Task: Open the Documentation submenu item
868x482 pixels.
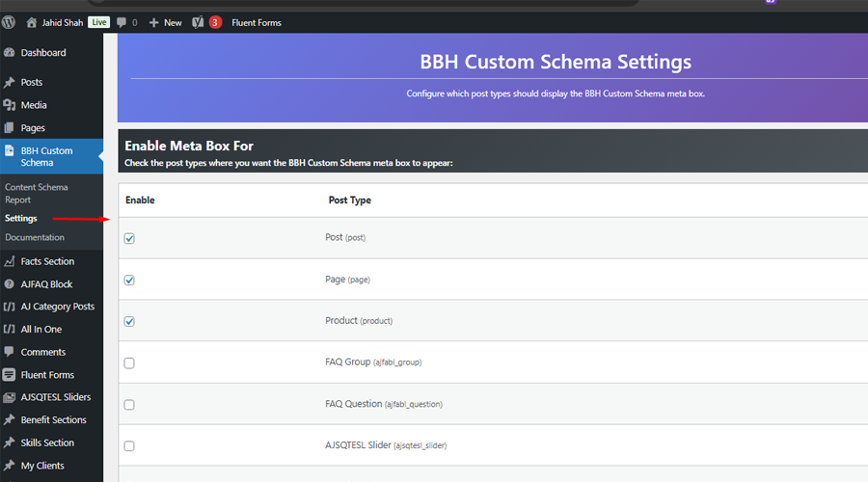Action: tap(35, 237)
